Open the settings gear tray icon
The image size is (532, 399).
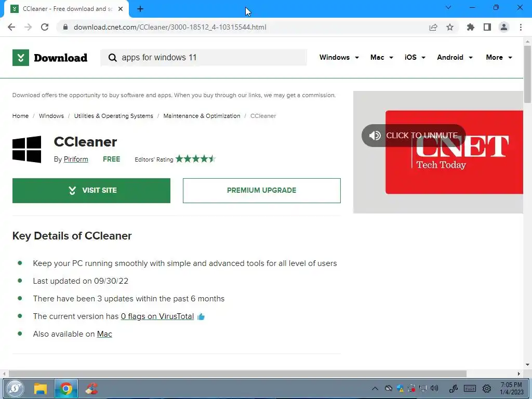487,388
